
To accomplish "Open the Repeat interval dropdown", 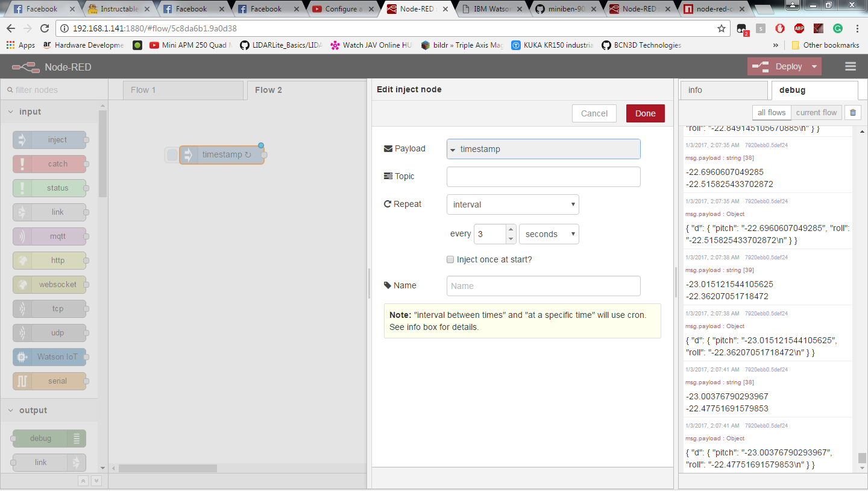I will tap(513, 204).
